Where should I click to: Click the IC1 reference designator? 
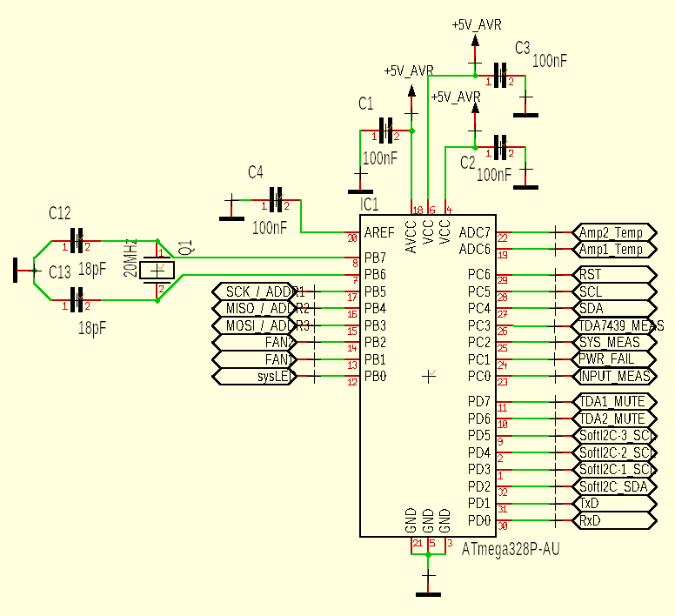pos(369,204)
